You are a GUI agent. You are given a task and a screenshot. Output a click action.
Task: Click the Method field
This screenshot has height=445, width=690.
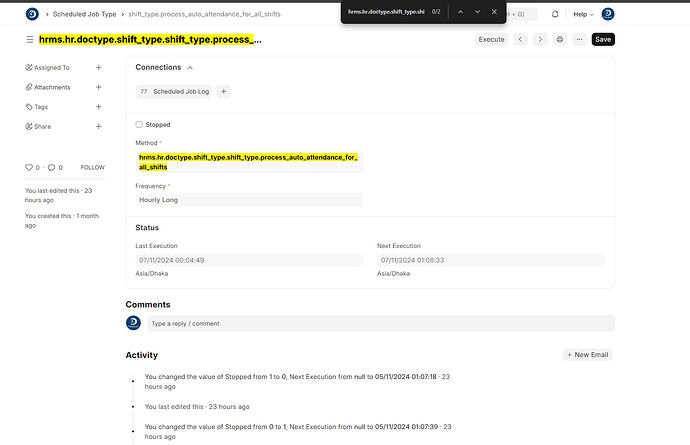[249, 162]
